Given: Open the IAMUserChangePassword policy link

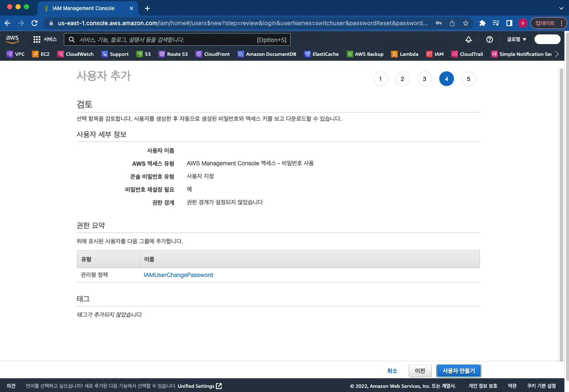Looking at the screenshot, I should (178, 275).
